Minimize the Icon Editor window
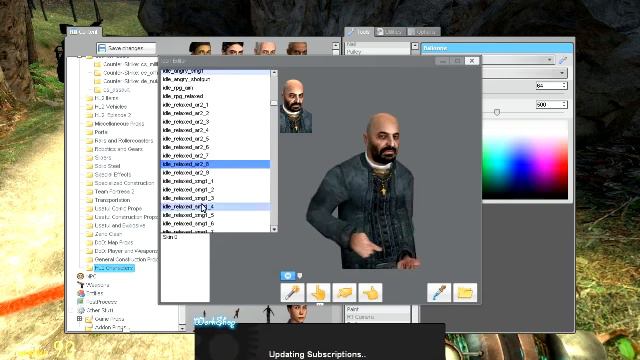Viewport: 640px width, 360px height. click(x=442, y=60)
